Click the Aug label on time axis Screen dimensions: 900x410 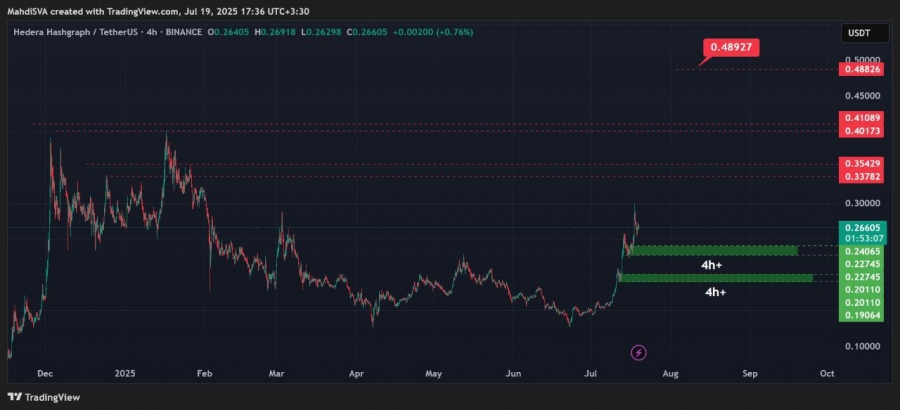click(x=670, y=374)
